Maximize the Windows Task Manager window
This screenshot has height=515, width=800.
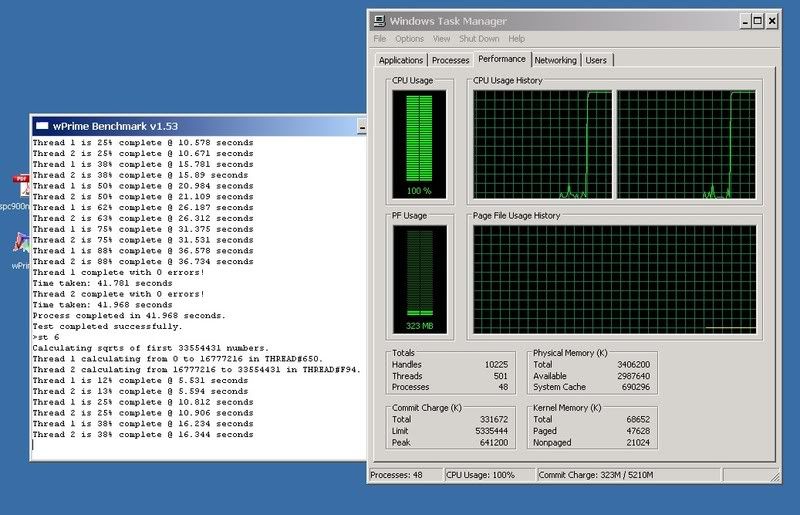(x=758, y=21)
